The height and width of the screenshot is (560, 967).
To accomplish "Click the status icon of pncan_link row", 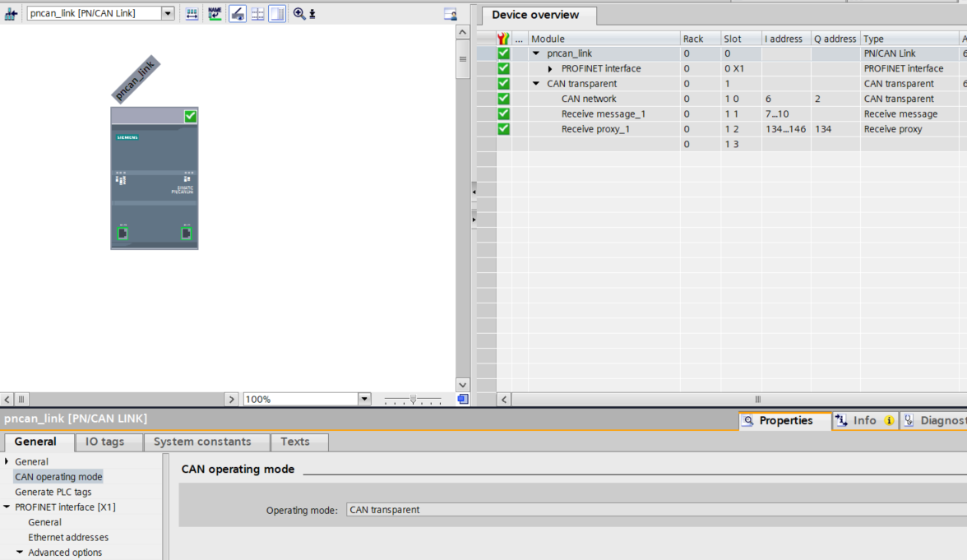I will (x=504, y=53).
